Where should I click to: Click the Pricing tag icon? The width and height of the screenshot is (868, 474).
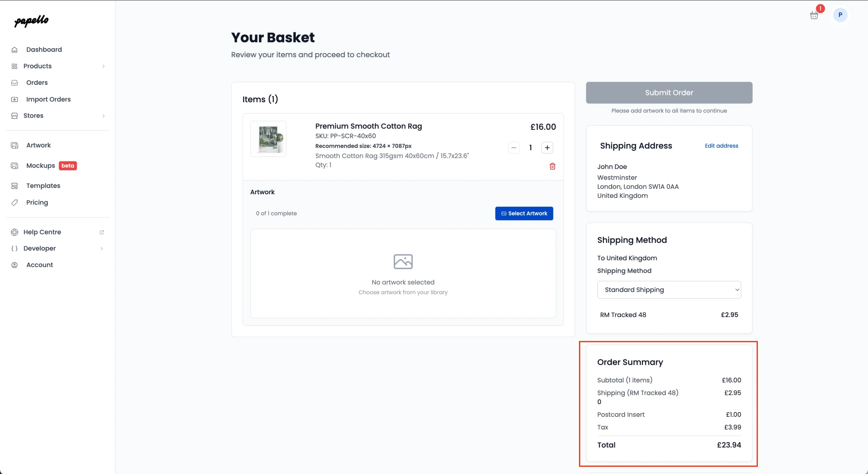coord(14,203)
